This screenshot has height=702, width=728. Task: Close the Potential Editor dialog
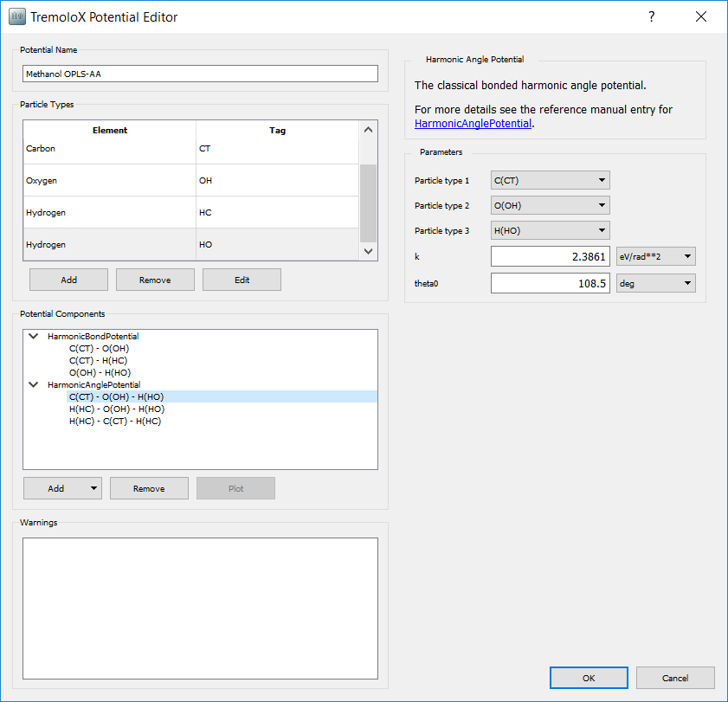click(x=701, y=17)
